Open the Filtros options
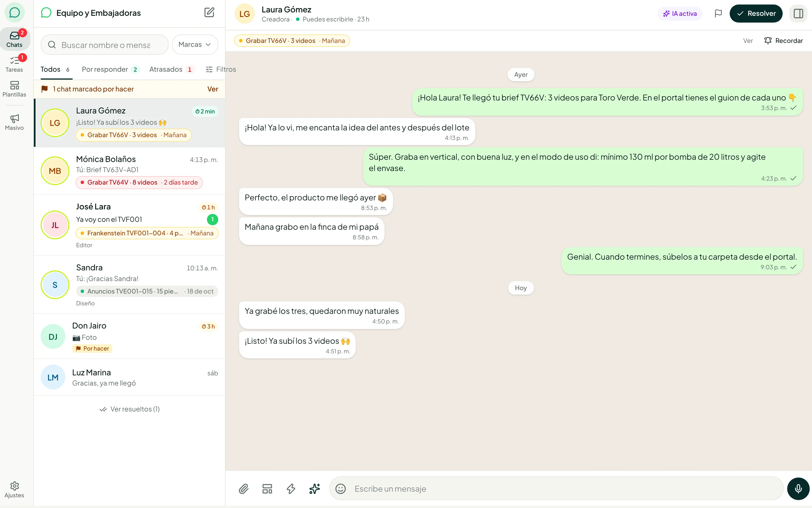 [221, 69]
